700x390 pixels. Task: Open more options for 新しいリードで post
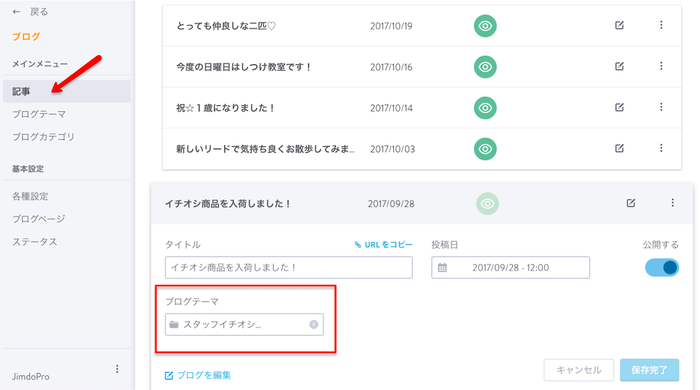[x=661, y=148]
